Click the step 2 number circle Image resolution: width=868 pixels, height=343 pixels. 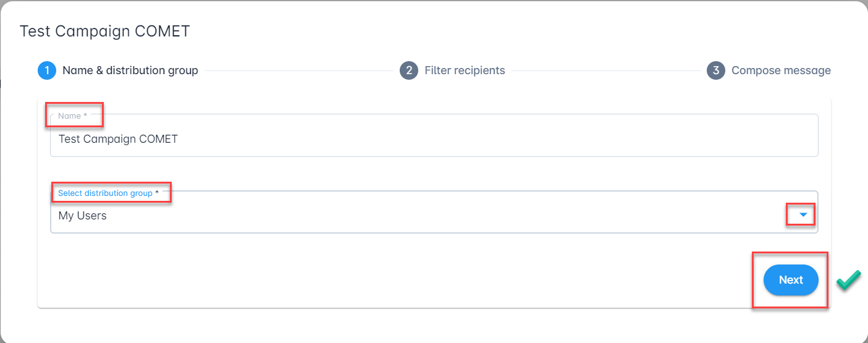click(408, 70)
